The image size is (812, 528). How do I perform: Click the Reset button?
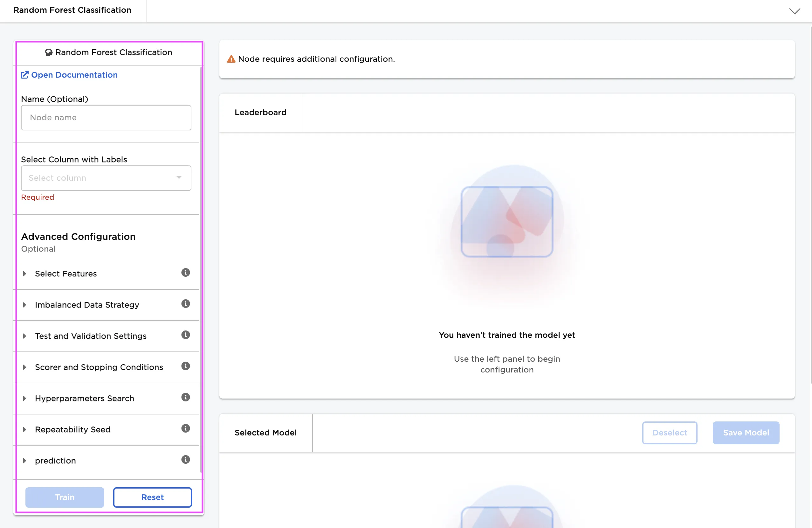(152, 497)
